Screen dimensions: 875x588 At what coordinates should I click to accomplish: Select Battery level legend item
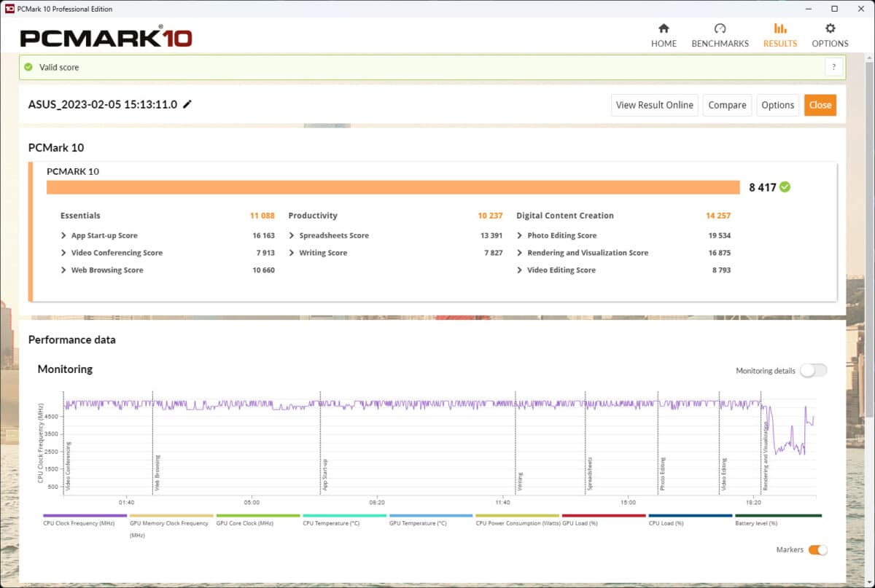[x=777, y=520]
